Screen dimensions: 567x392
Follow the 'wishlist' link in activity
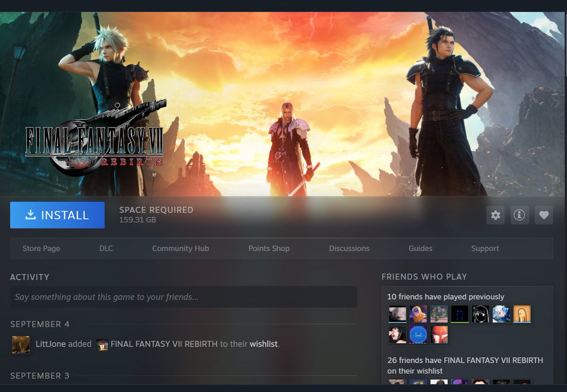(264, 344)
